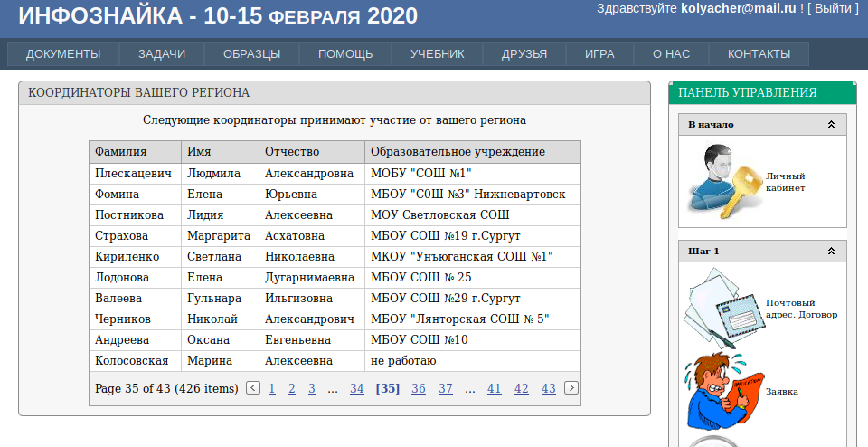Open the Личный кабинет user-with-key icon
This screenshot has height=447, width=868.
(x=724, y=182)
